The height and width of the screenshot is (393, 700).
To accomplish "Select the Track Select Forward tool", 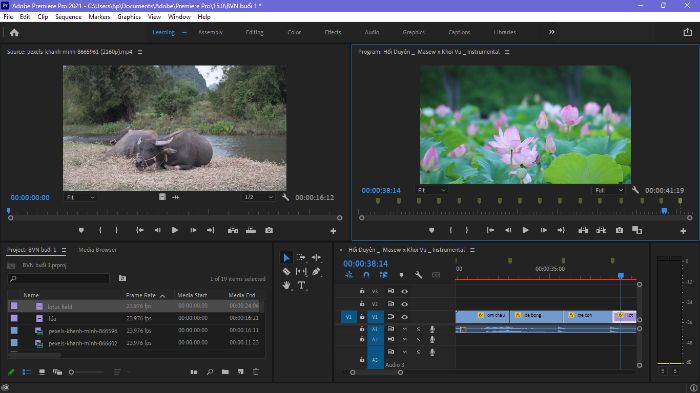I will pyautogui.click(x=301, y=258).
